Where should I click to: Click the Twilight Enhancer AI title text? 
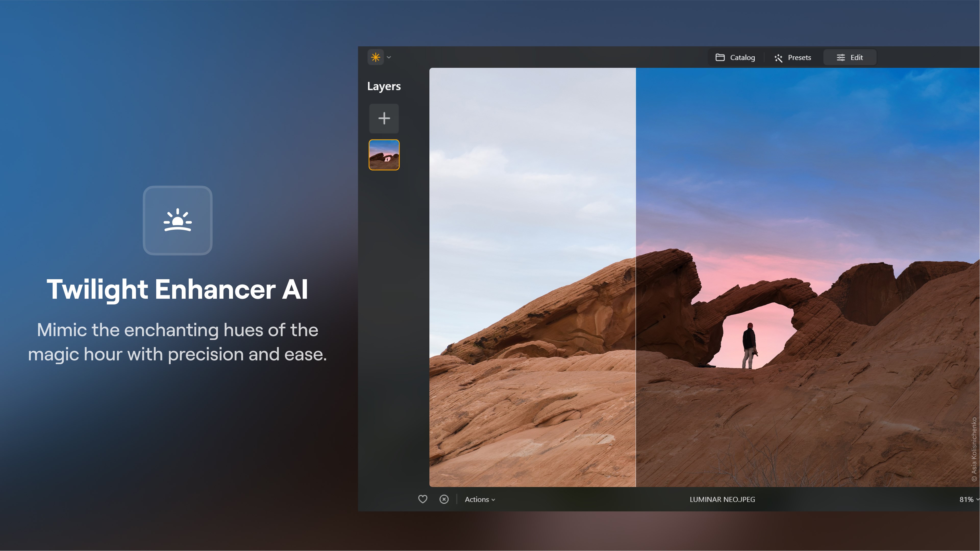(x=177, y=289)
